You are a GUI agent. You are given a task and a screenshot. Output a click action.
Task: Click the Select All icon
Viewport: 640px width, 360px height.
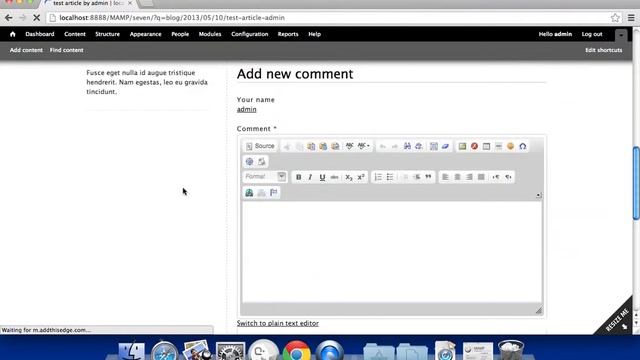click(433, 146)
